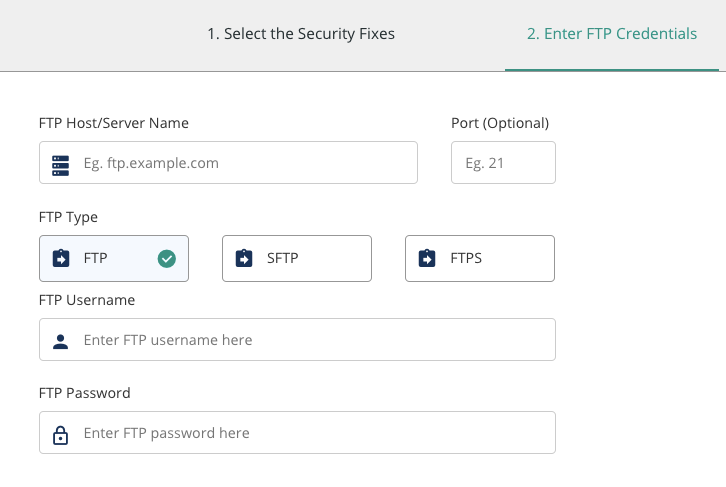Click the clipboard icon on FTP option
726x487 pixels.
tap(61, 258)
